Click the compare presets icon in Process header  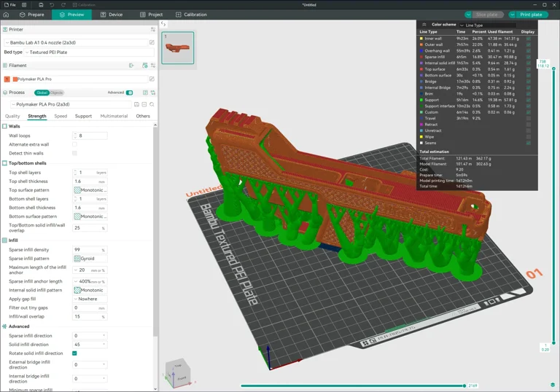pos(145,93)
